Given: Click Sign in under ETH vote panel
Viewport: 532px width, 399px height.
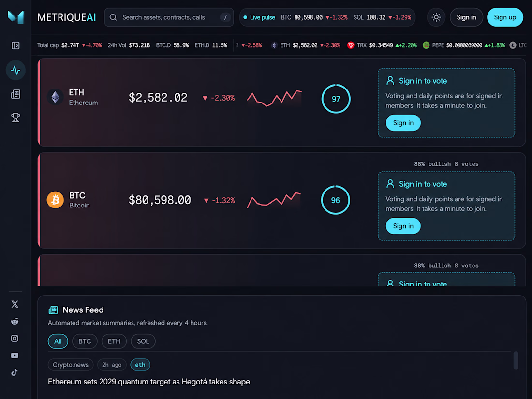Looking at the screenshot, I should click(403, 123).
